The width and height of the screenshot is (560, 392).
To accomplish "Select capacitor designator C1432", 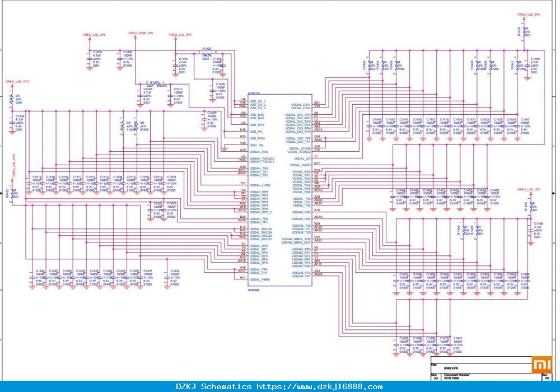I will [x=175, y=271].
